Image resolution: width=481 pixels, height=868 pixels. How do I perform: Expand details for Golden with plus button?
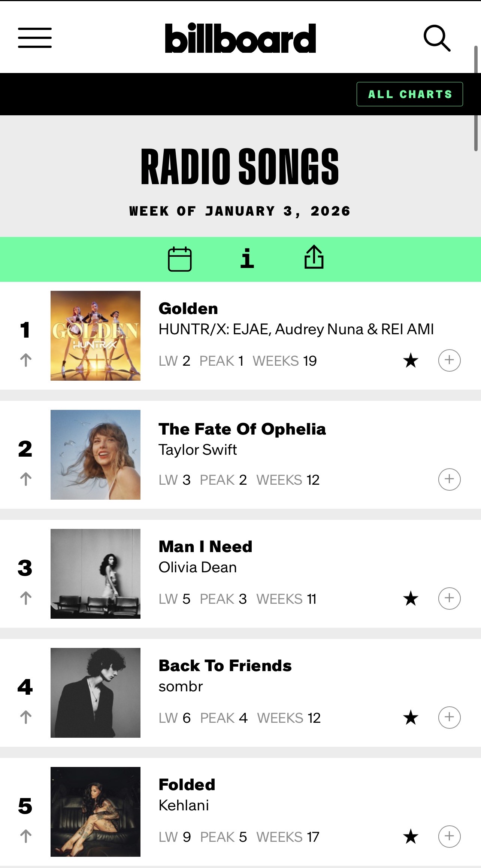tap(449, 360)
